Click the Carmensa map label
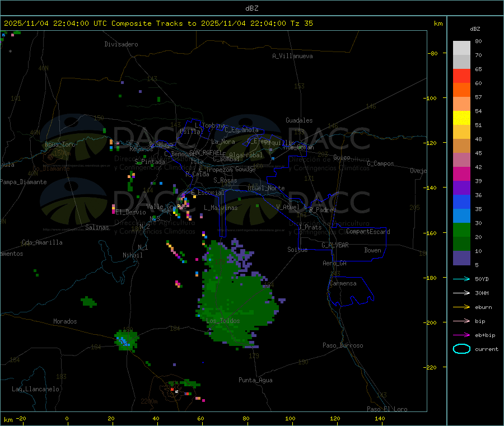This screenshot has height=426, width=504. tap(343, 283)
